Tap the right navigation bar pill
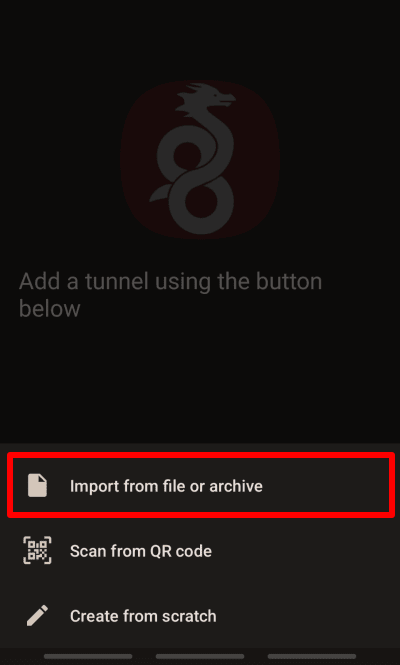 312,656
